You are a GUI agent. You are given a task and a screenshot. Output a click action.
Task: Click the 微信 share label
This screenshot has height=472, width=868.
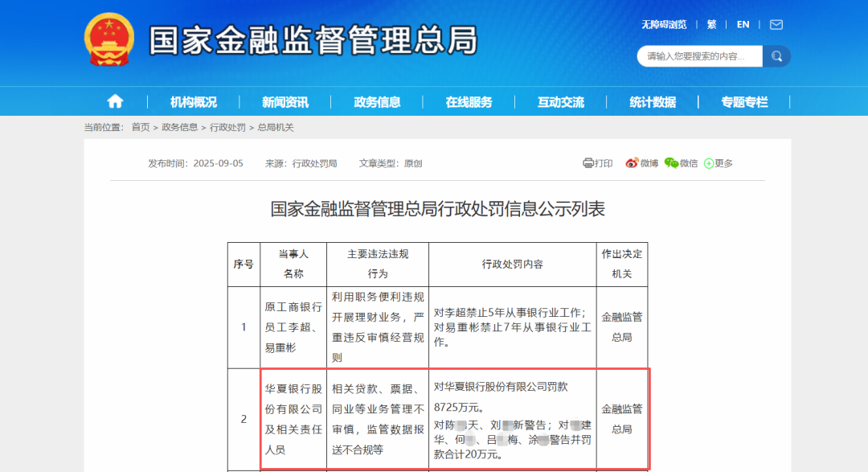coord(689,163)
